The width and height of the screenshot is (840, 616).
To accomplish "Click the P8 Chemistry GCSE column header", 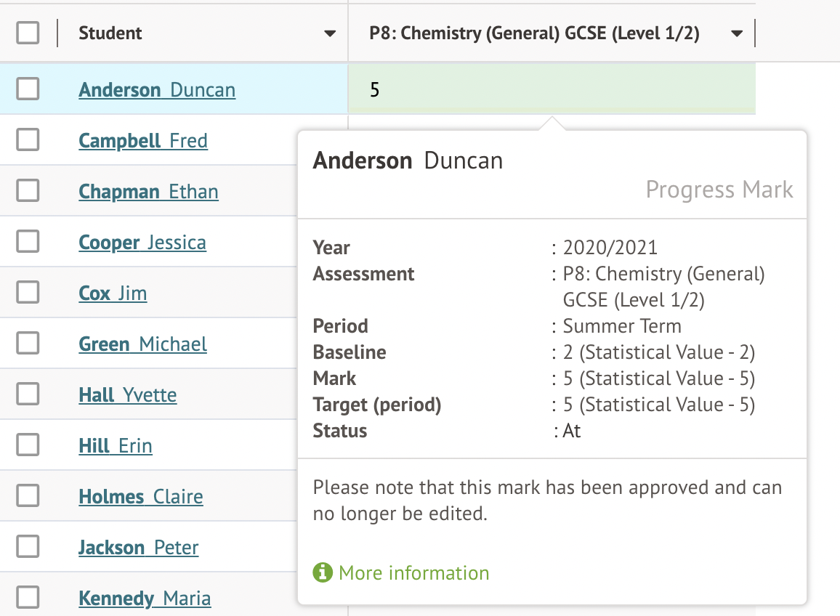I will pos(534,33).
